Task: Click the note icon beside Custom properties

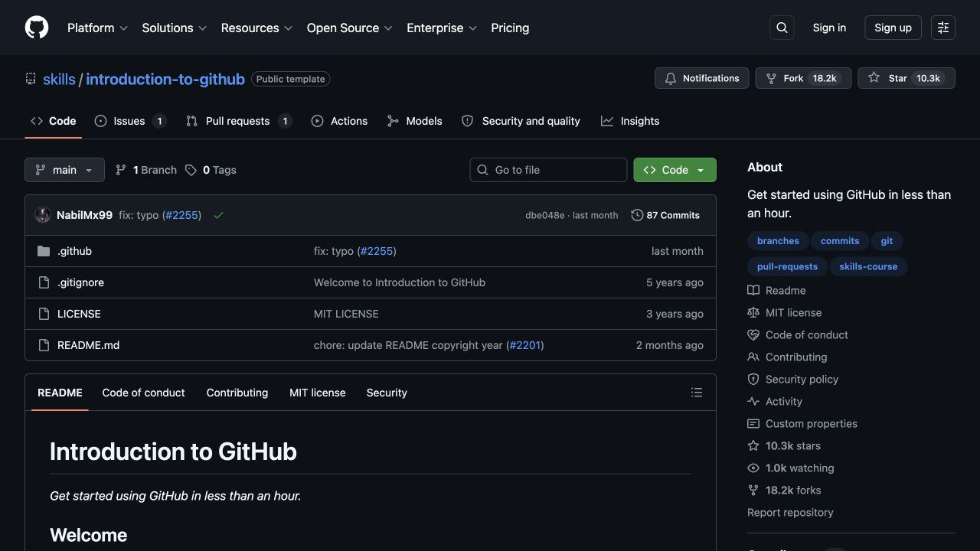Action: coord(753,424)
